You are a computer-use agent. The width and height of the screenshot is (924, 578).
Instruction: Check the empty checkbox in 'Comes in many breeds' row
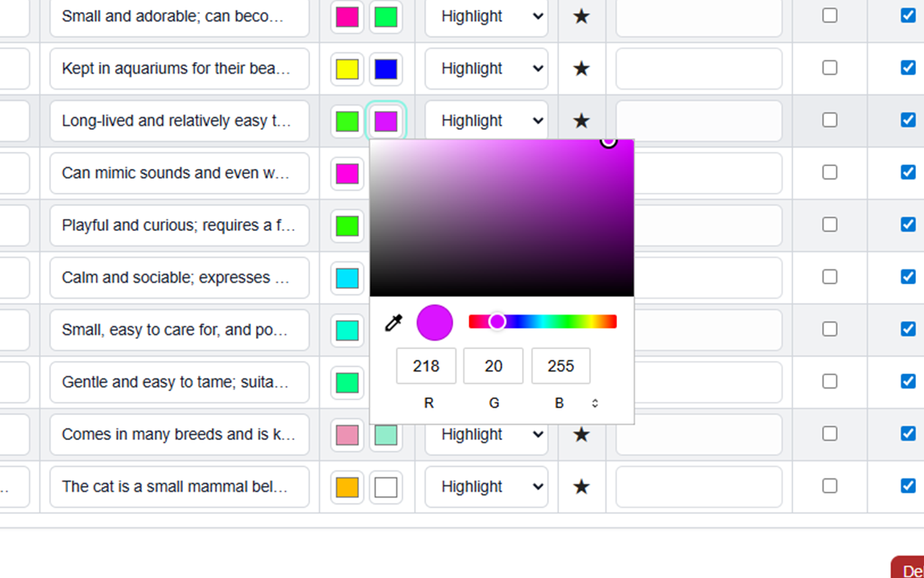click(830, 434)
